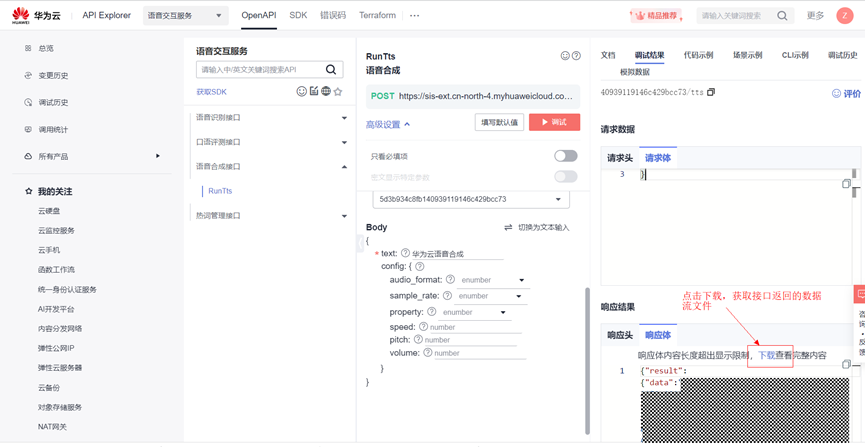Click the help icon next to audio_format

(x=450, y=280)
